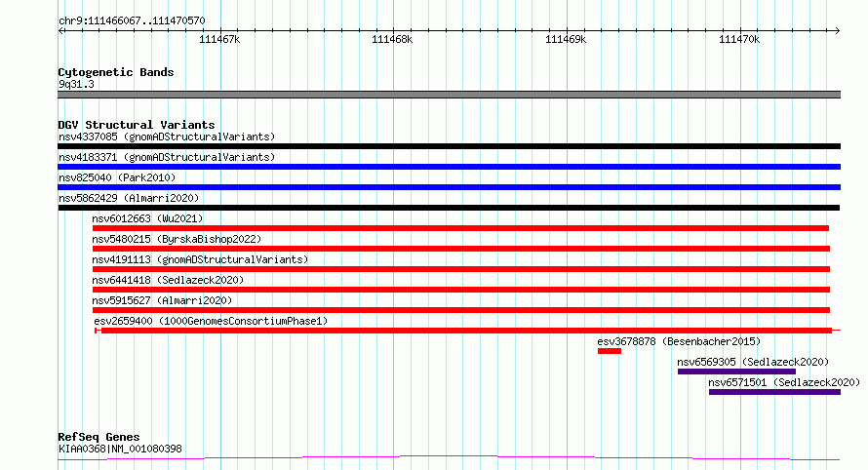Click the chr9:111466067..111470570 coordinate label
This screenshot has height=470, width=868.
coord(132,21)
